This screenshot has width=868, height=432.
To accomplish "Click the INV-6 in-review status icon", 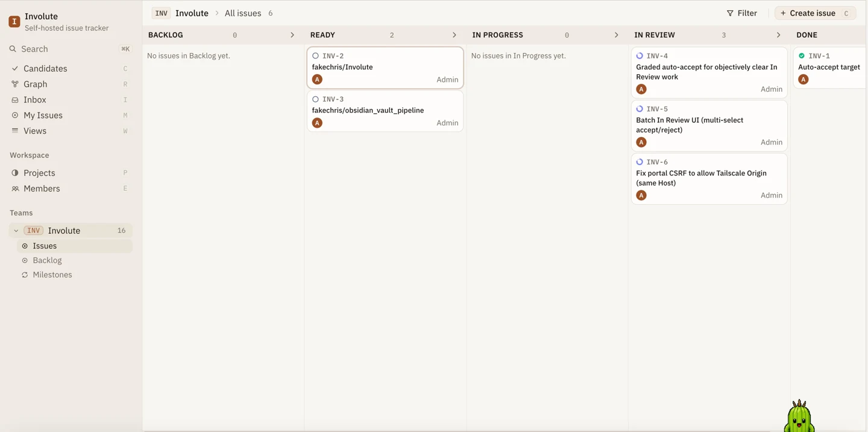I will click(x=640, y=162).
